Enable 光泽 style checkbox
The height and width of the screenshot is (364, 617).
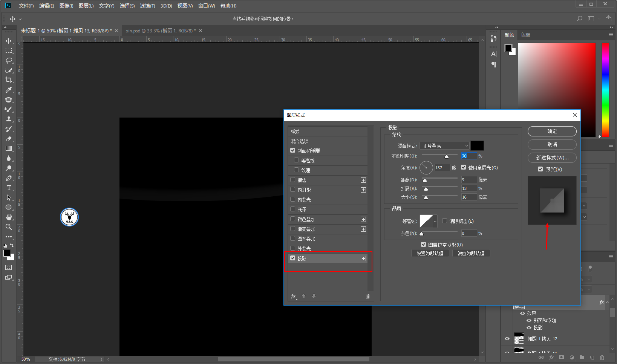[x=292, y=209]
